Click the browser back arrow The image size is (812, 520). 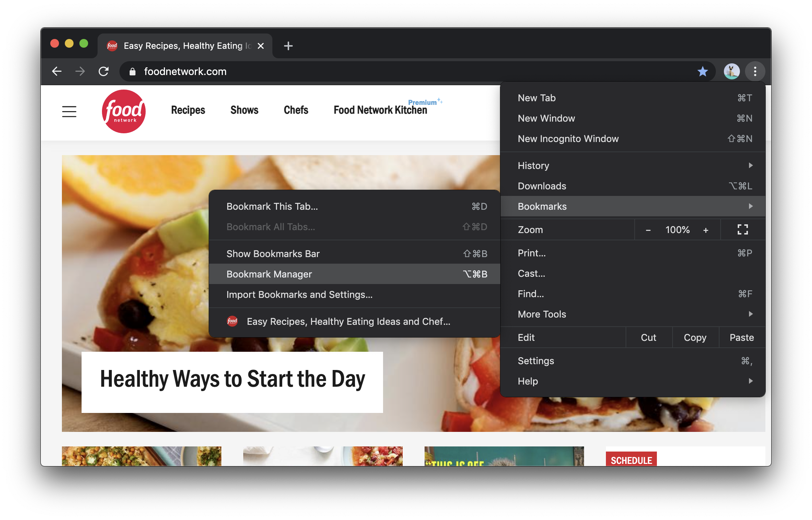tap(57, 71)
